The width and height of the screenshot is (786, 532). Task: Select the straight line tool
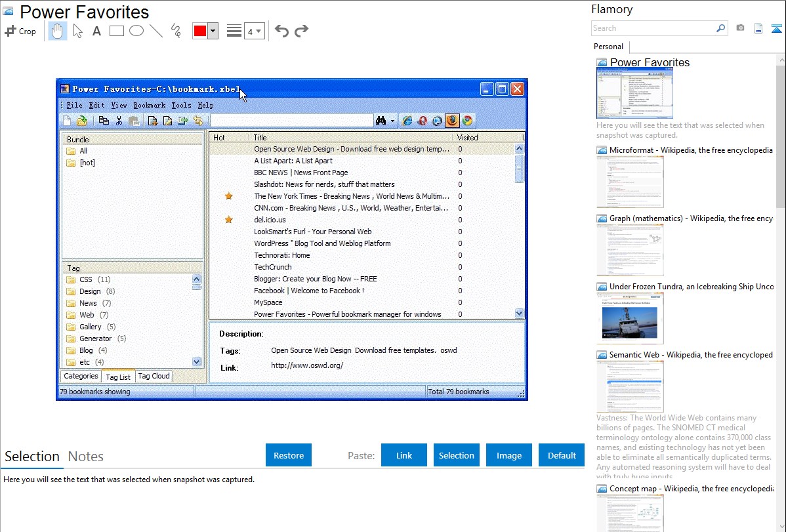155,31
